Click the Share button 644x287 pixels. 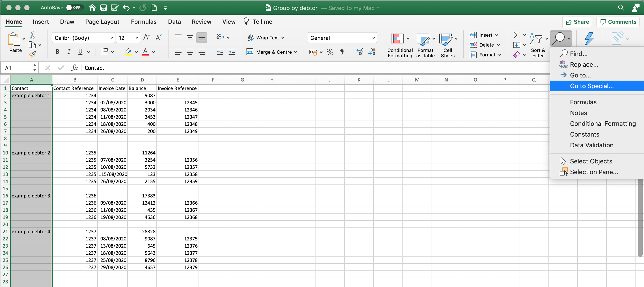click(x=577, y=22)
